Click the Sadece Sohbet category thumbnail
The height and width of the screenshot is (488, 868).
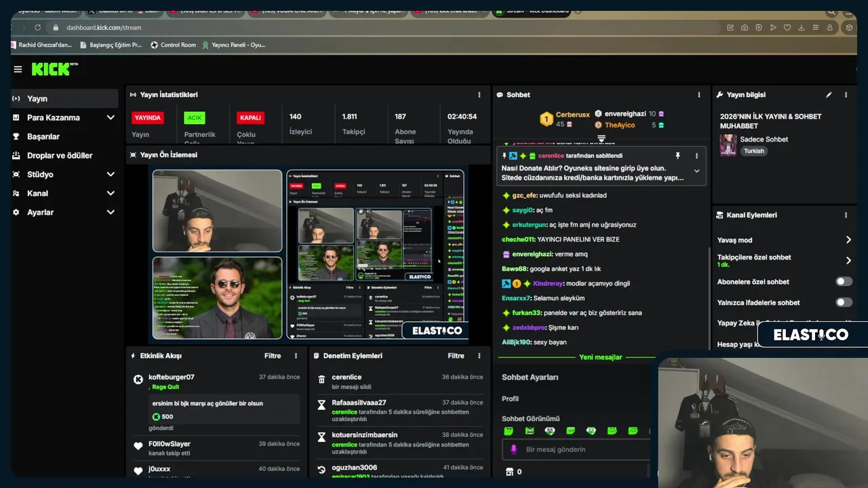728,145
